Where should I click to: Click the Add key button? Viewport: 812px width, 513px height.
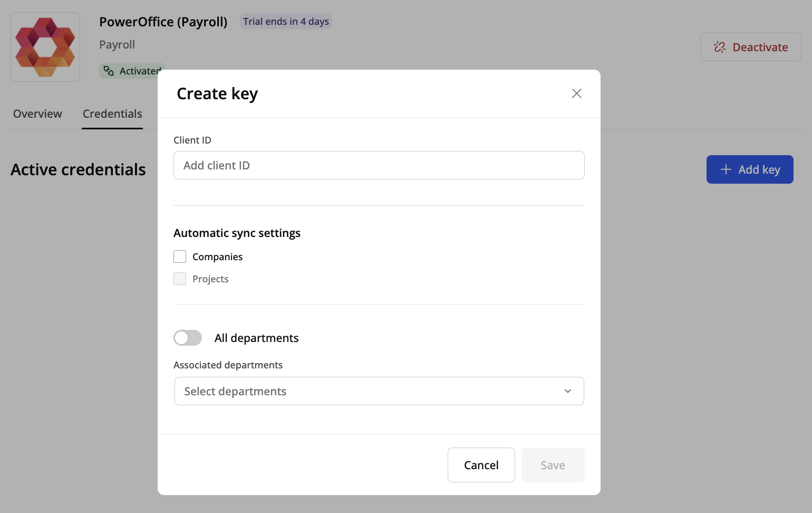(750, 169)
